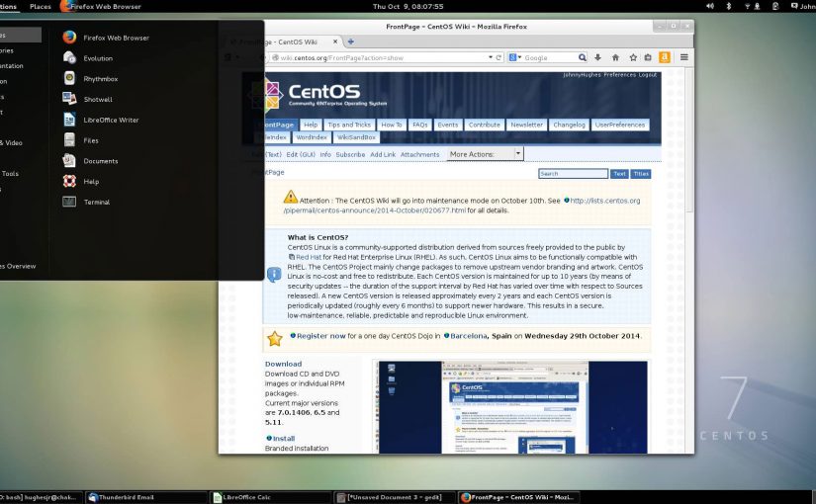Image resolution: width=816 pixels, height=504 pixels.
Task: Open the Attachments link
Action: click(x=420, y=154)
